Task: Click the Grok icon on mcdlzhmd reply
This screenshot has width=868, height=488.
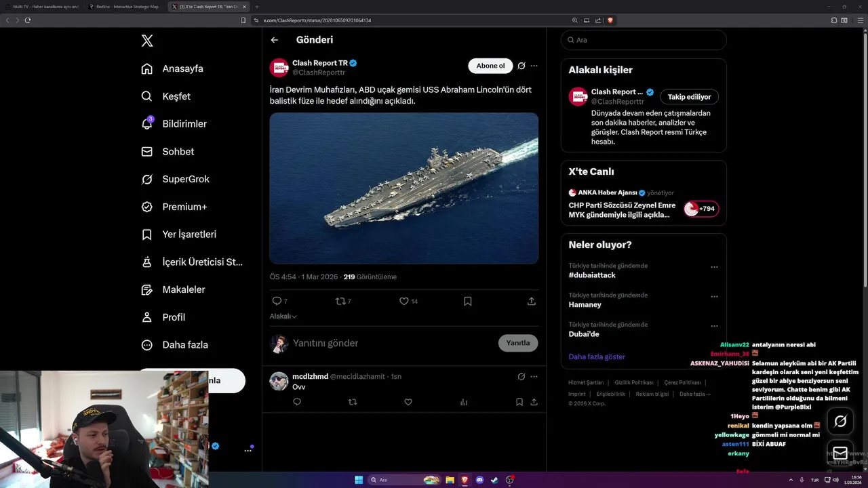Action: coord(521,376)
